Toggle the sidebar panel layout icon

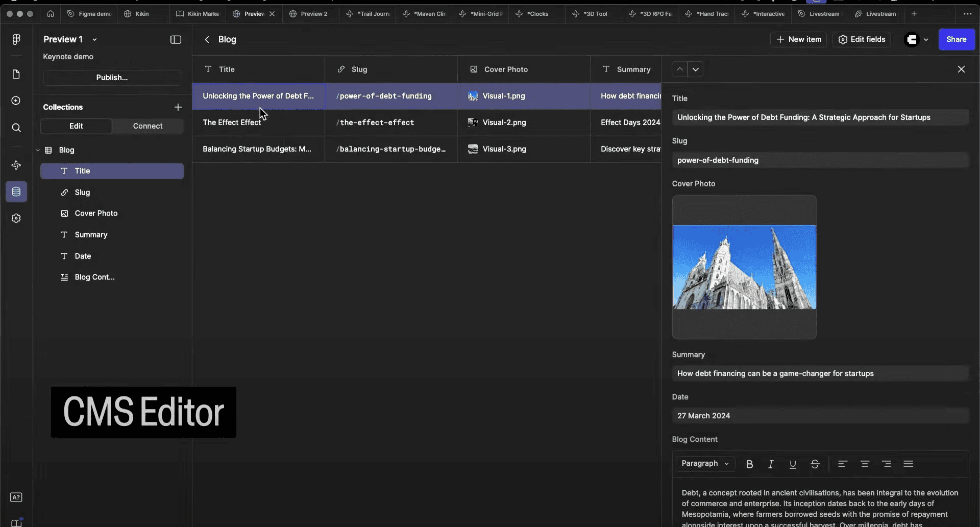tap(176, 40)
